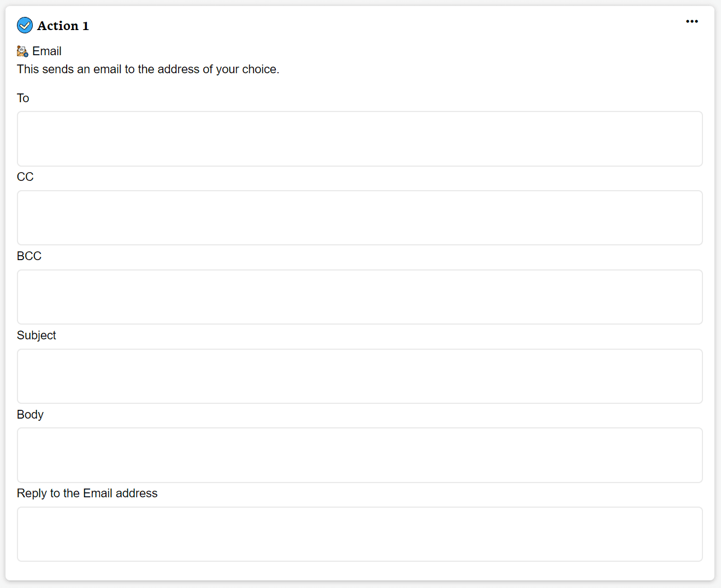The image size is (721, 588).
Task: Click inside the CC field
Action: pos(359,217)
